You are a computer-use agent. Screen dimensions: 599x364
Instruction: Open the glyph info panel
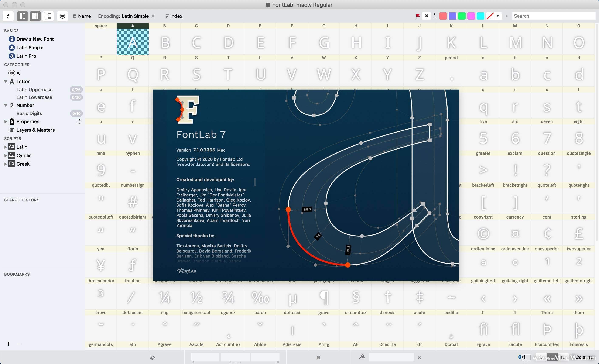tap(8, 16)
